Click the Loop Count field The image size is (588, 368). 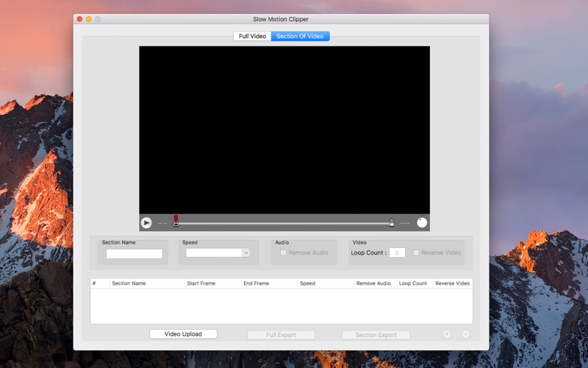click(397, 252)
